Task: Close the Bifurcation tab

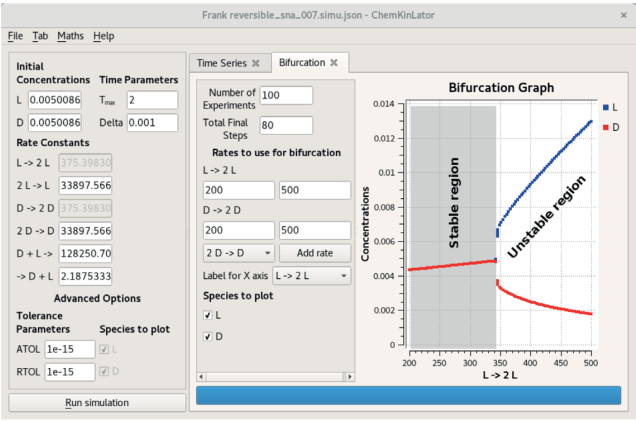Action: (335, 63)
